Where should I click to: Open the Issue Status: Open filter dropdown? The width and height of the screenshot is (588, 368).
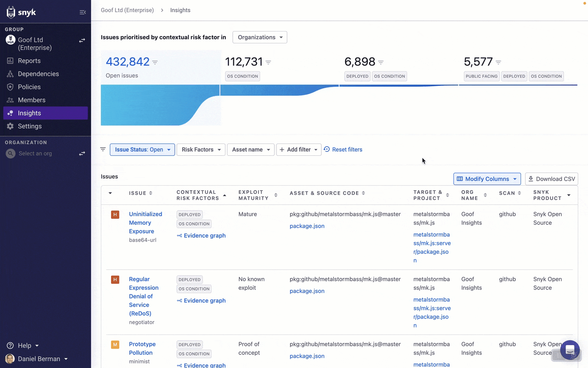pyautogui.click(x=142, y=150)
